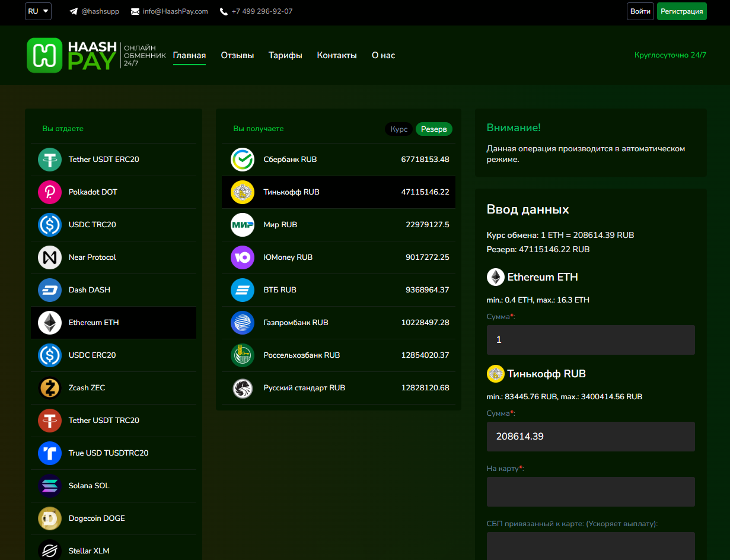Select the USDC TRC20 icon
The image size is (730, 560).
[50, 225]
